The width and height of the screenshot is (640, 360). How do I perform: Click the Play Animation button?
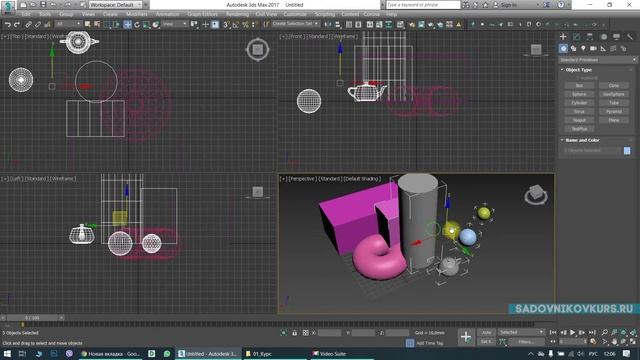572,332
